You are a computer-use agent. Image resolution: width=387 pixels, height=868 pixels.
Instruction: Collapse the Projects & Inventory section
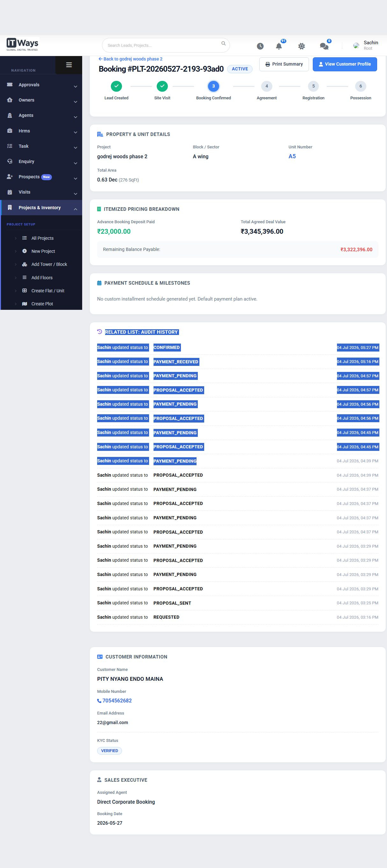(75, 209)
